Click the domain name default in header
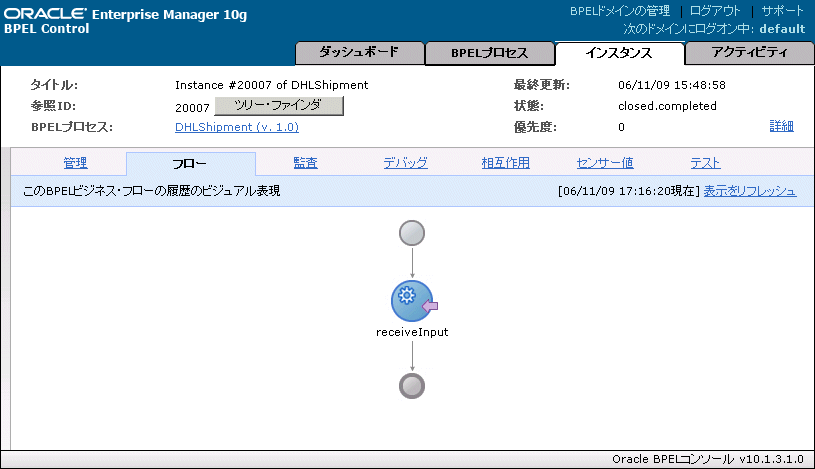This screenshot has height=469, width=815. tap(782, 29)
